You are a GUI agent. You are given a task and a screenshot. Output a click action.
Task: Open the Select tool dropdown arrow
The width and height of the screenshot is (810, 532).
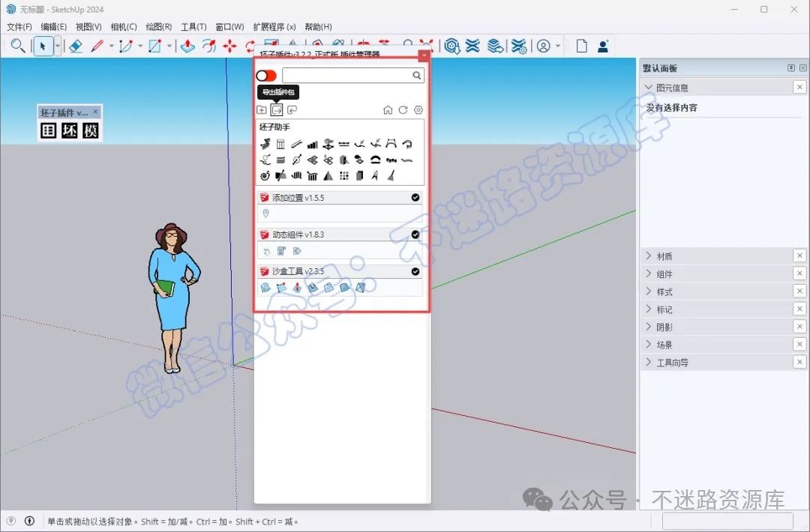click(57, 46)
